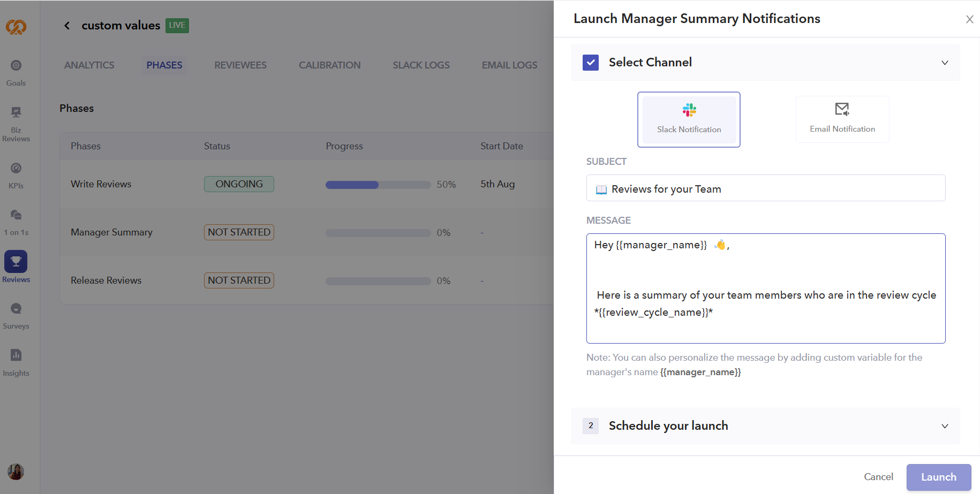Click Cancel in the launch panel
980x494 pixels.
coord(878,477)
